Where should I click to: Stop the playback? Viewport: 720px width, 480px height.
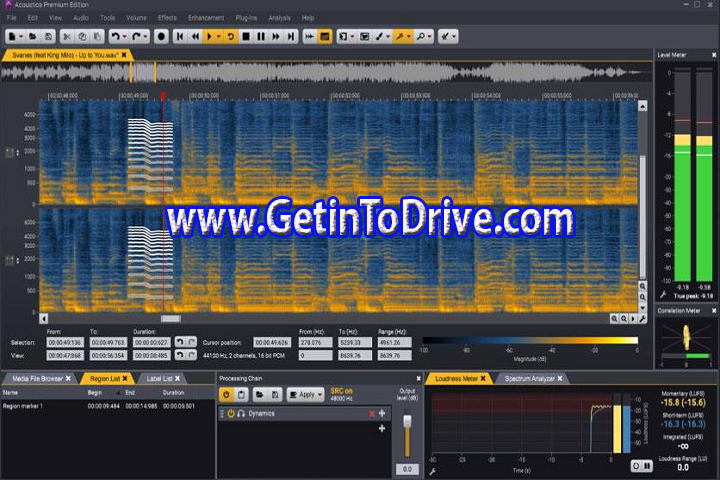pos(246,36)
